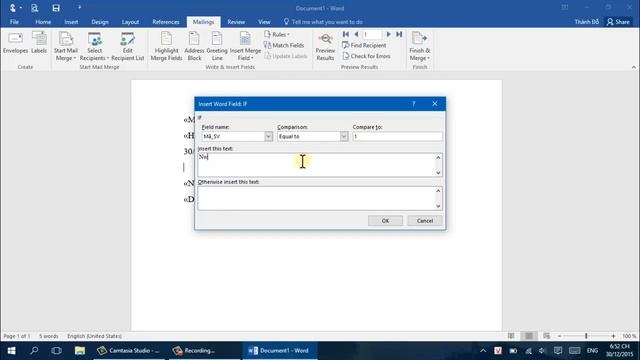Switch to the Layout tab
The height and width of the screenshot is (360, 640).
[130, 22]
